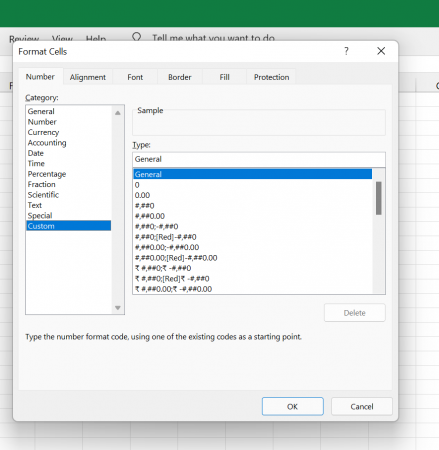Select the 0.00 format code
Image resolution: width=439 pixels, height=450 pixels.
pos(142,195)
